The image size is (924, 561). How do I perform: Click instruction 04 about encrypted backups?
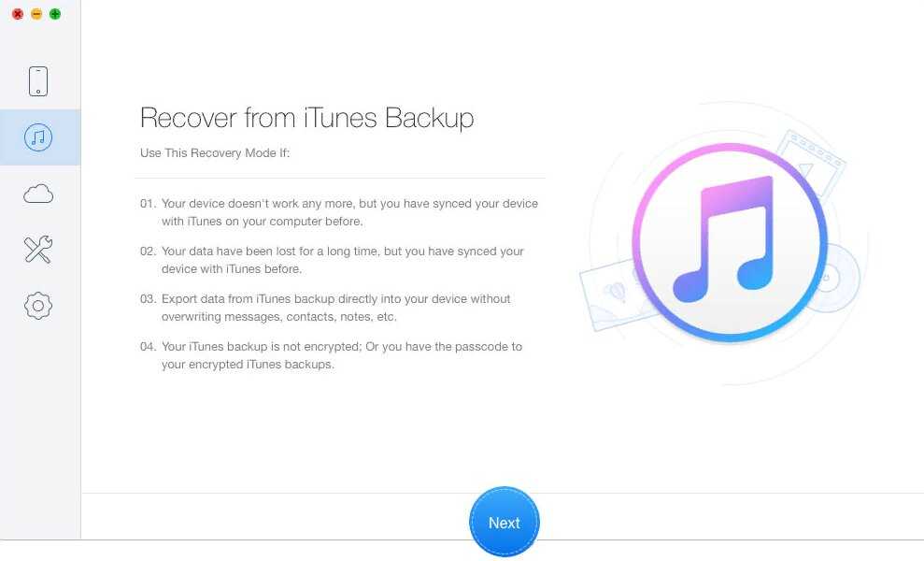point(331,355)
